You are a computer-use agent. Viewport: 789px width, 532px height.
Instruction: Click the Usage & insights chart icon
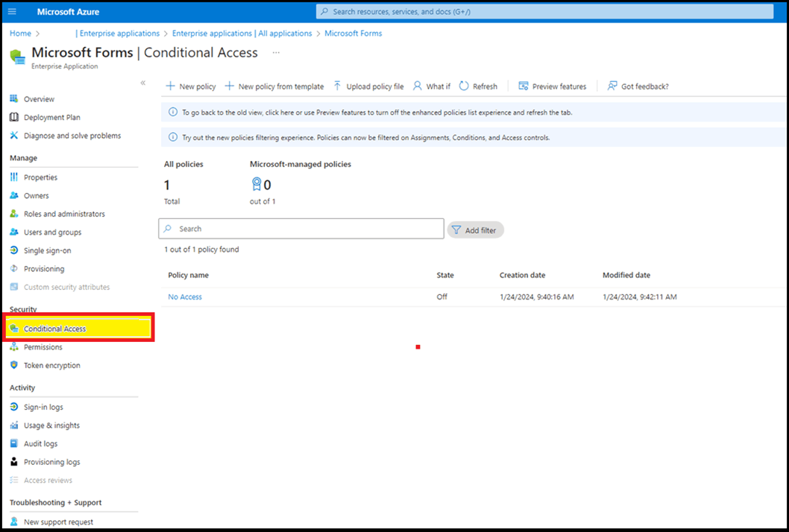[x=14, y=425]
